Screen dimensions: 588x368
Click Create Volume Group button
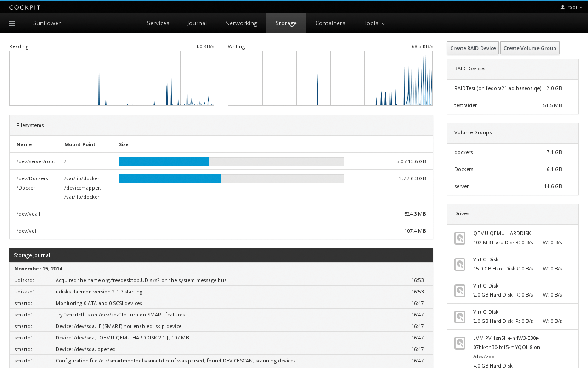(530, 48)
